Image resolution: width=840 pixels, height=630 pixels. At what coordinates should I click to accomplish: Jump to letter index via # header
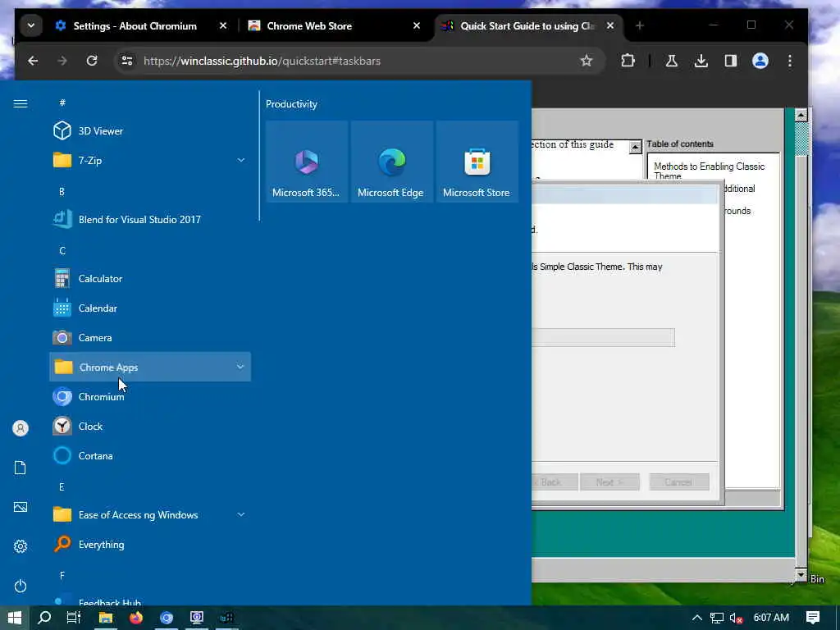click(x=62, y=103)
